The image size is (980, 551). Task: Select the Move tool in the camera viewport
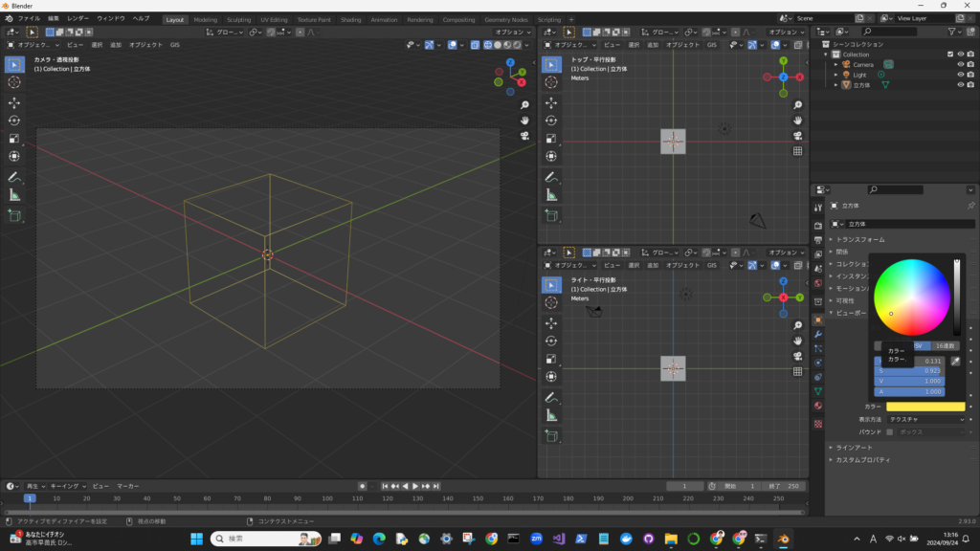point(14,102)
